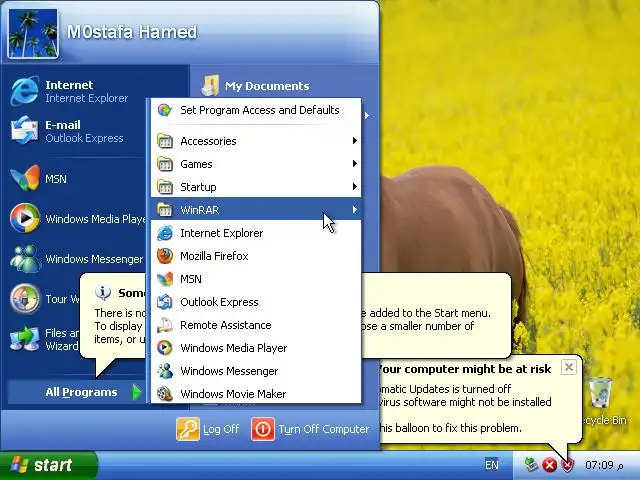This screenshot has height=480, width=640.
Task: Click the Accessories folder icon
Action: tap(165, 141)
